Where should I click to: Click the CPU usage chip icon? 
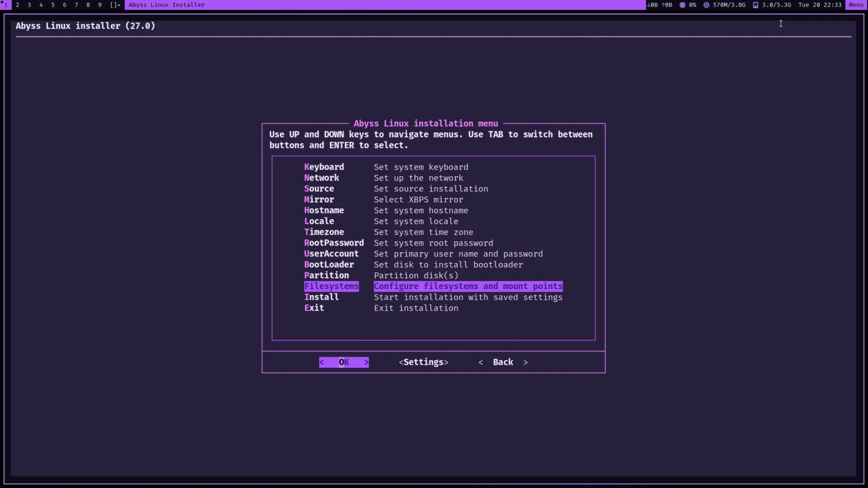pos(682,5)
